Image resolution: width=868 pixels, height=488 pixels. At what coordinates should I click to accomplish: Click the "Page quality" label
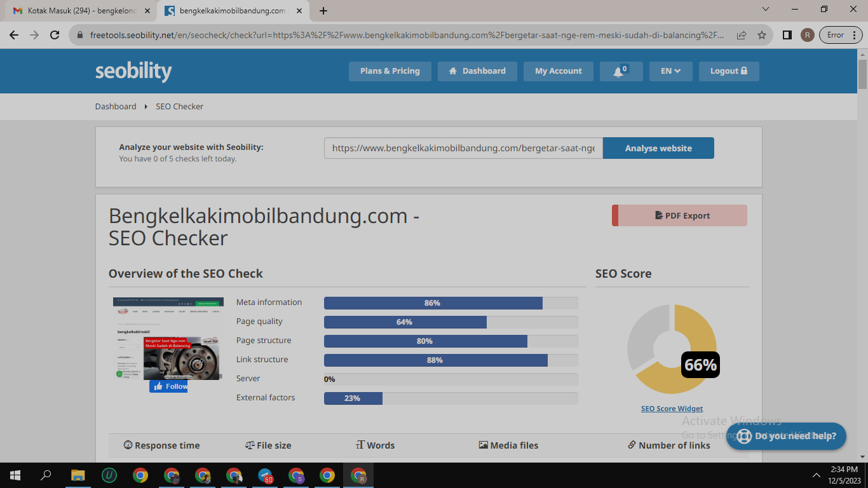(259, 322)
